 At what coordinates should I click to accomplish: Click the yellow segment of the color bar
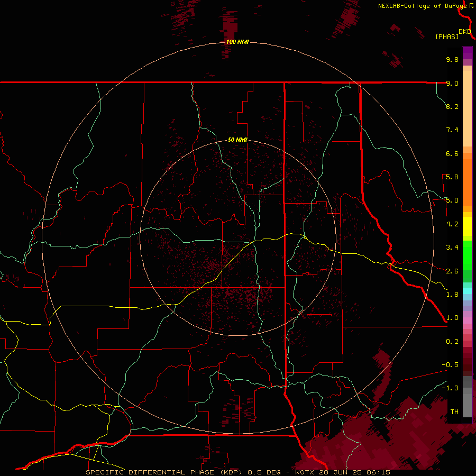tap(467, 226)
